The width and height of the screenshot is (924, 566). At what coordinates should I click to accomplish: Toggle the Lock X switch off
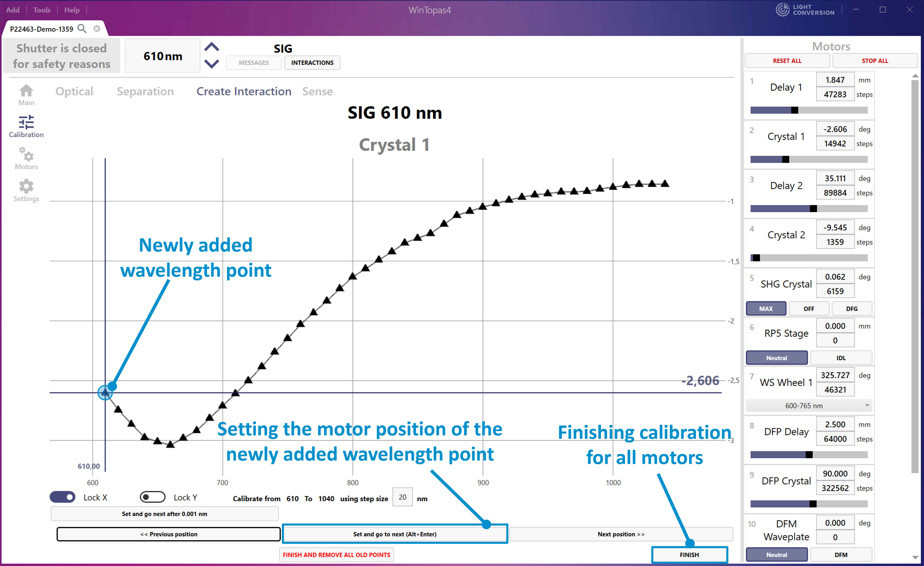coord(63,497)
